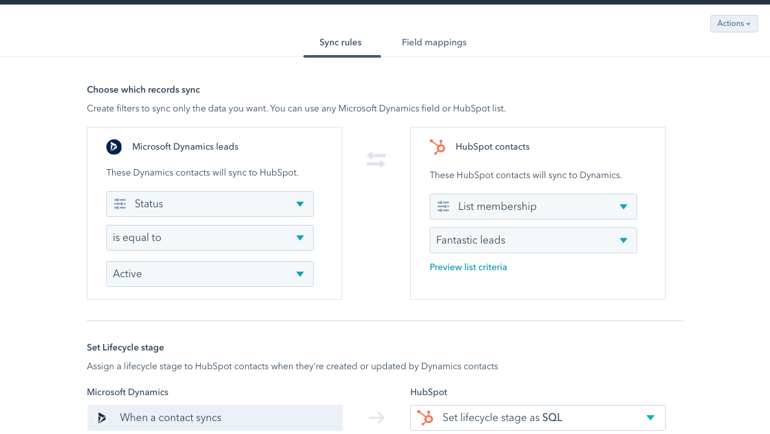770x434 pixels.
Task: Click the bidirectional sync arrows icon
Action: pyautogui.click(x=376, y=160)
